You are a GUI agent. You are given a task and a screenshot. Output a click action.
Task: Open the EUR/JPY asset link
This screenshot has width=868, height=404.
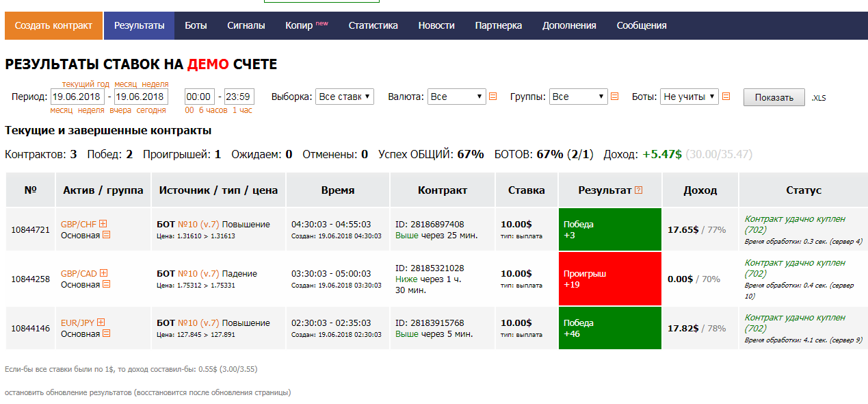77,323
